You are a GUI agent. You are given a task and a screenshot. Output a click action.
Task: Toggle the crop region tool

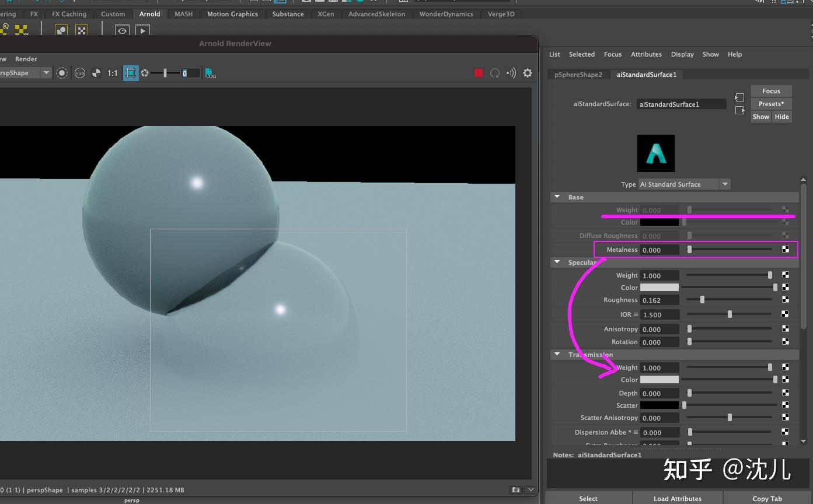[131, 73]
